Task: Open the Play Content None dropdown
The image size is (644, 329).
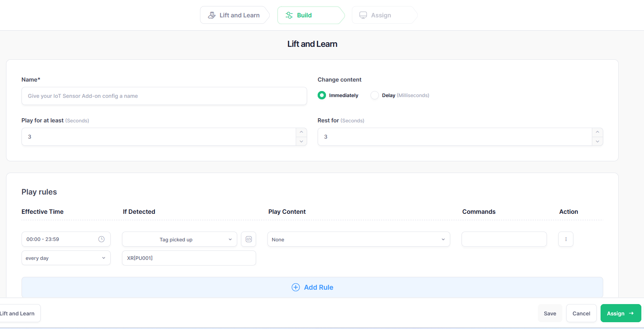Action: [x=358, y=239]
